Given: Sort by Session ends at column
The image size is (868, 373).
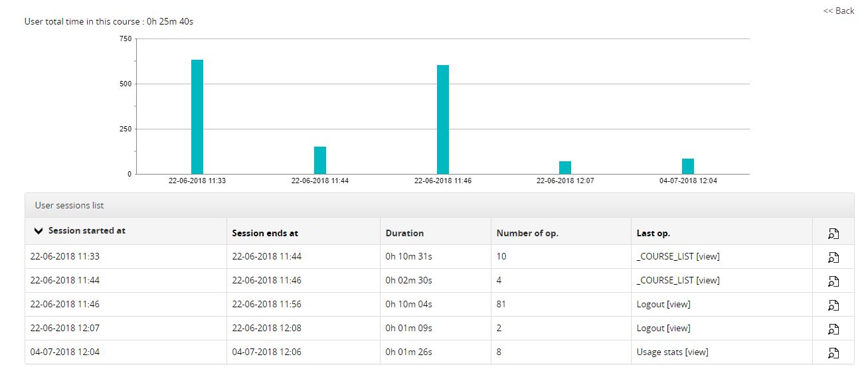Looking at the screenshot, I should pyautogui.click(x=265, y=233).
